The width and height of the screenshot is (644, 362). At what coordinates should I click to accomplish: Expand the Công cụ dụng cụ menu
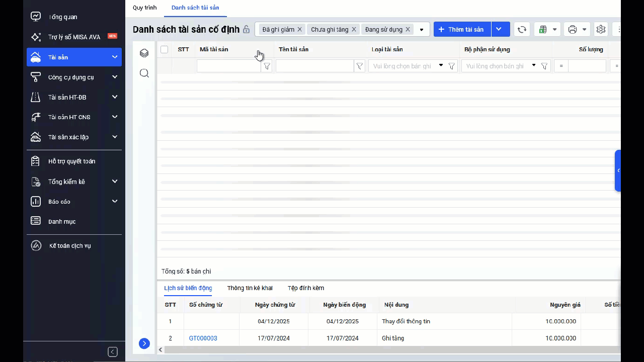(x=115, y=77)
